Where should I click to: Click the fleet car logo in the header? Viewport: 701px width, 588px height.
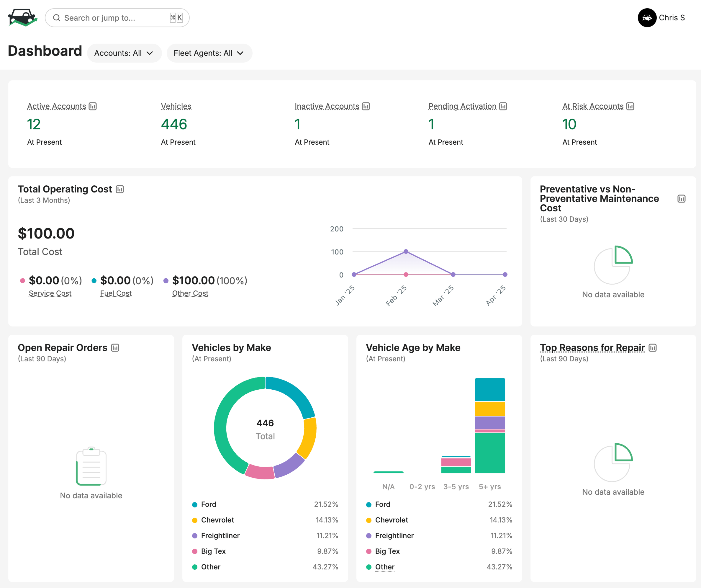pos(22,18)
